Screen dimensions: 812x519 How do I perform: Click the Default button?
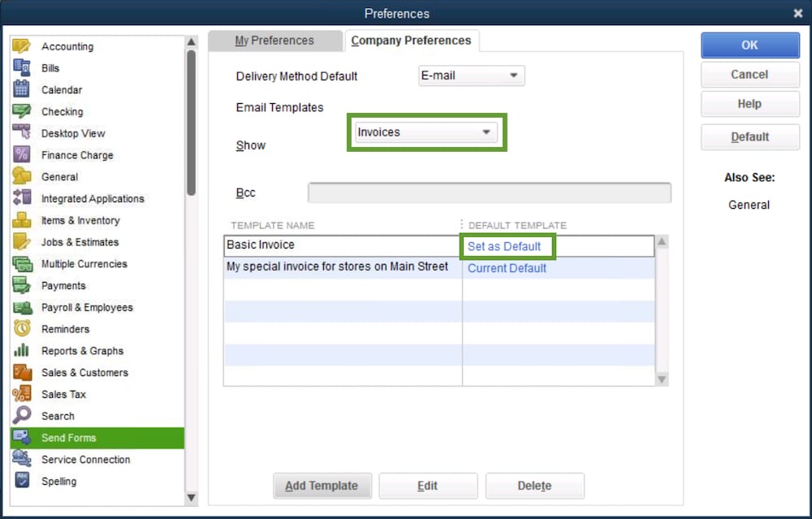tap(749, 136)
